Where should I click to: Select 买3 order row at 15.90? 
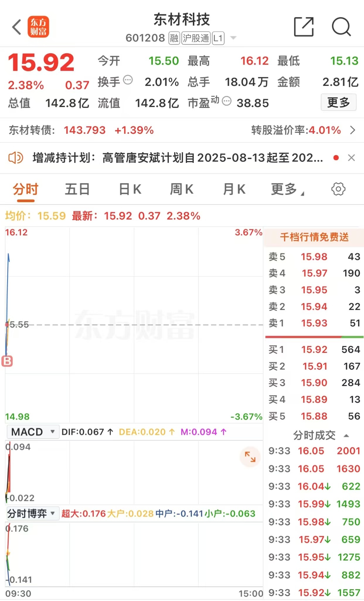pos(314,382)
